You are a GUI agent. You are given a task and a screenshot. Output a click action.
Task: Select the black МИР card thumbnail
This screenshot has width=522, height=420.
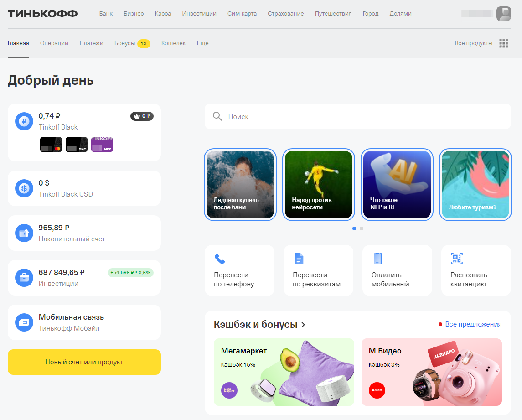coord(77,145)
